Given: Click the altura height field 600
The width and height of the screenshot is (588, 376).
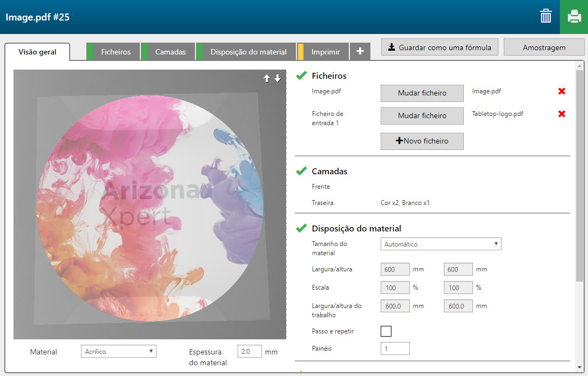Looking at the screenshot, I should [x=458, y=269].
